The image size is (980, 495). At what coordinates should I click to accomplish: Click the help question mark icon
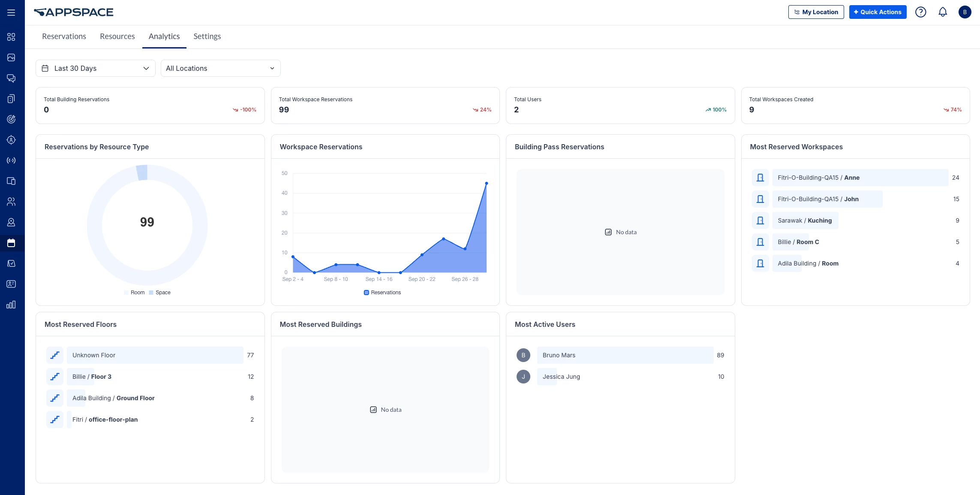pyautogui.click(x=920, y=12)
